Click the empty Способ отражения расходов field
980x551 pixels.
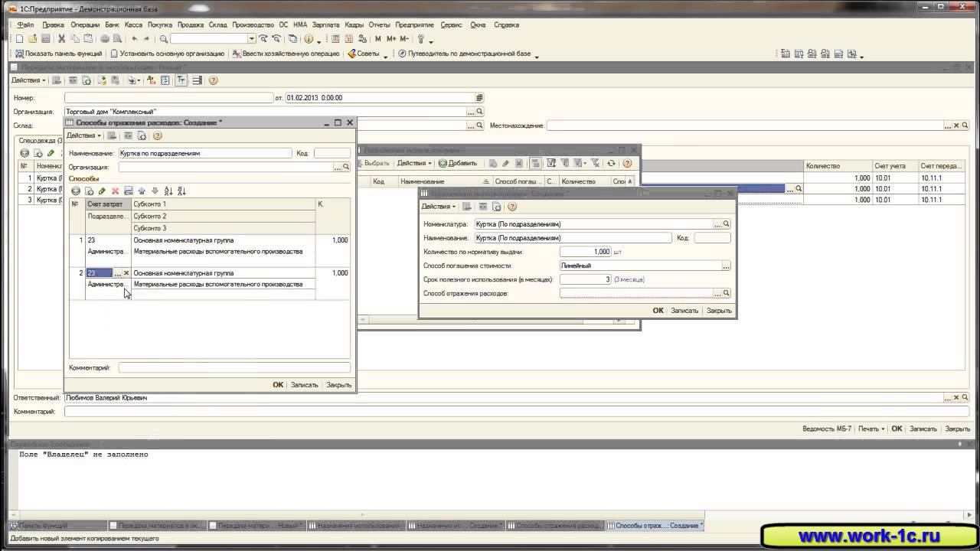[x=635, y=293]
